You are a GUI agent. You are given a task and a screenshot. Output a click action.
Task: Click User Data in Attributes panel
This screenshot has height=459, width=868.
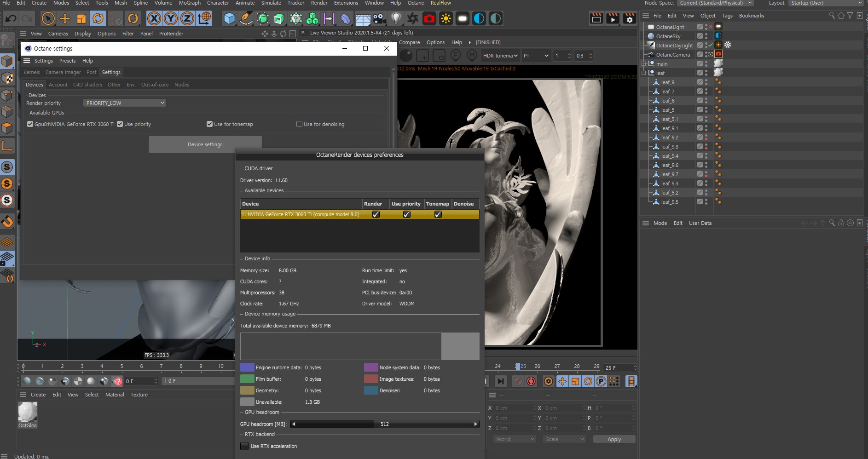(700, 223)
